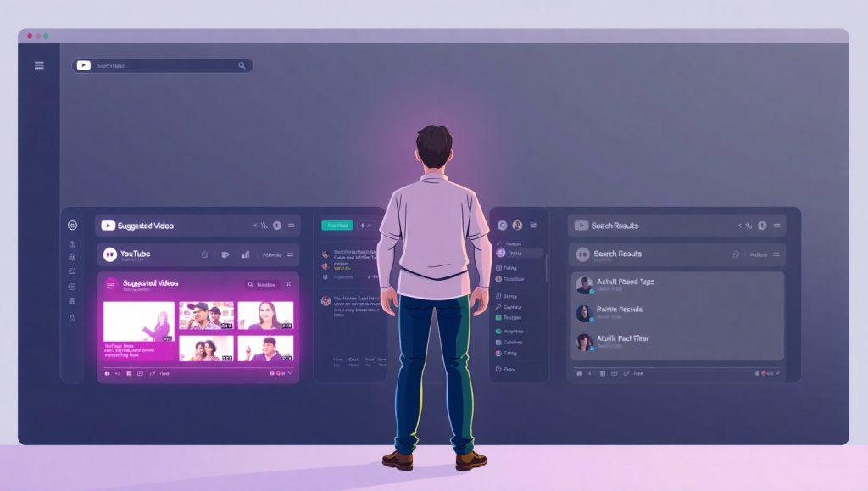Toggle the round button in Suggested Video header
Screen dimensions: 868x491
point(276,226)
